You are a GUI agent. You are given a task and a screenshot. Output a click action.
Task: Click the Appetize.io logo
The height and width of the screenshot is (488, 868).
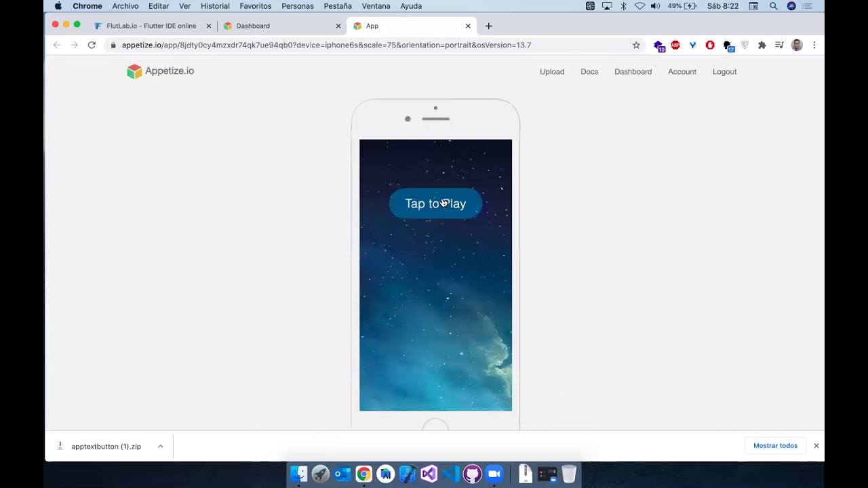tap(160, 71)
